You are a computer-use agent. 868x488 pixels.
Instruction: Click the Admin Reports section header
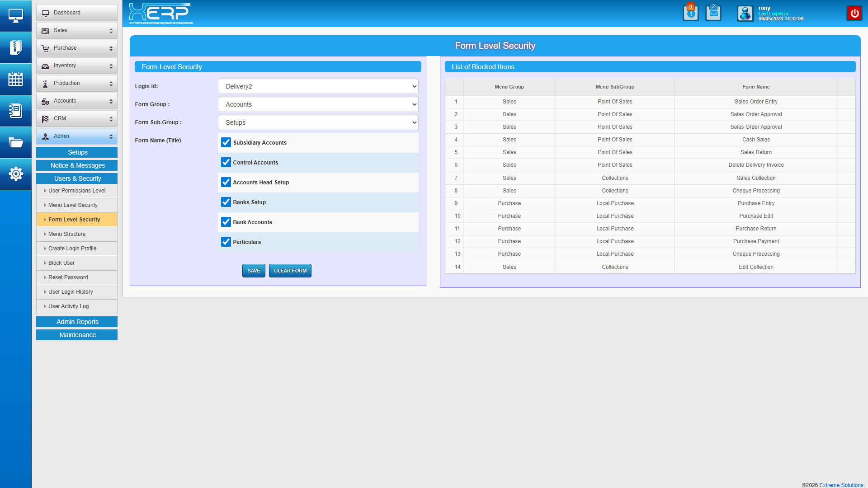pos(77,322)
